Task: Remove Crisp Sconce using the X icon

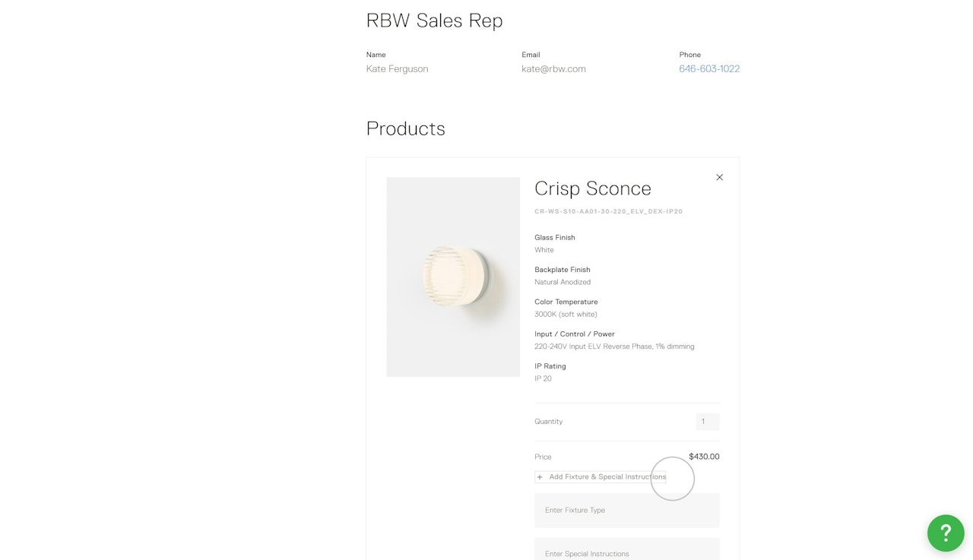Action: click(x=719, y=178)
